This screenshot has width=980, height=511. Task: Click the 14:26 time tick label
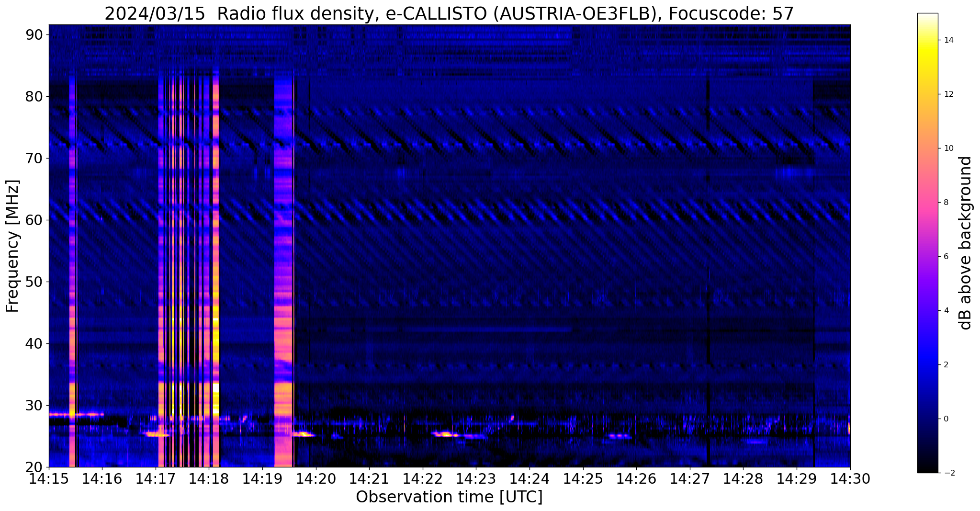pos(637,478)
